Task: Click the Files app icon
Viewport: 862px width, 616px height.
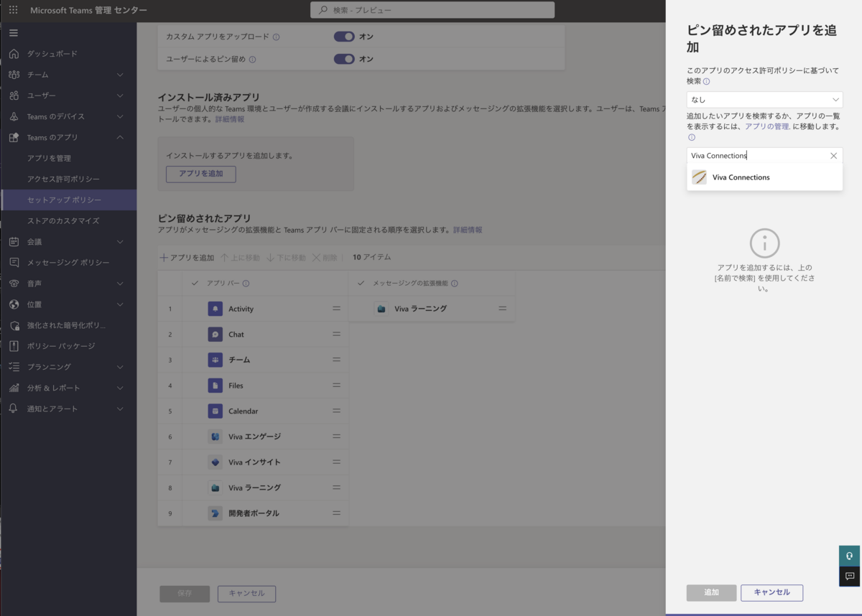Action: pyautogui.click(x=215, y=386)
